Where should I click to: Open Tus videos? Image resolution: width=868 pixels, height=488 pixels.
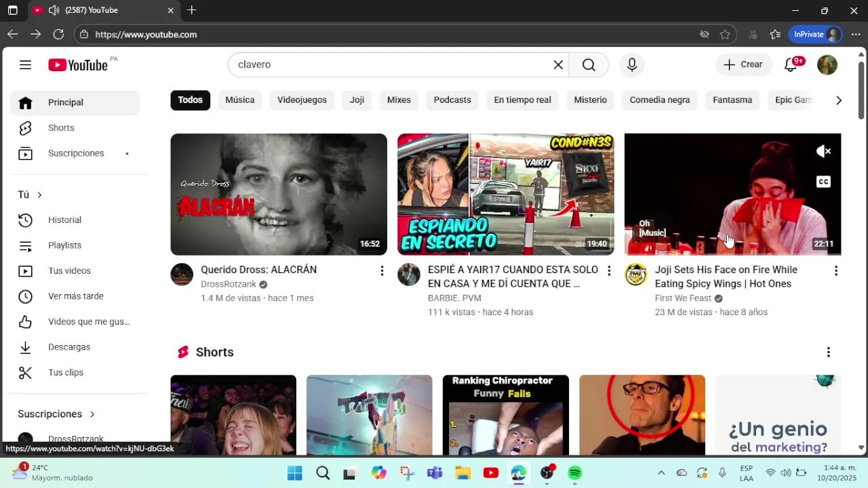pyautogui.click(x=75, y=270)
